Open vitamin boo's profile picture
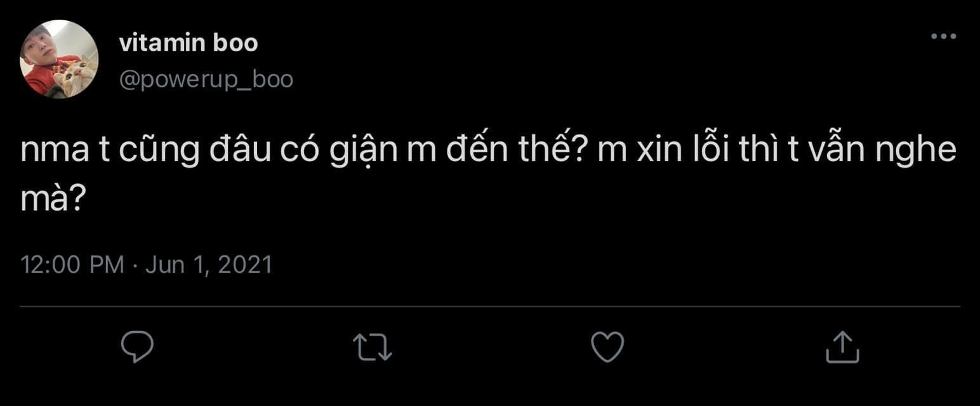The width and height of the screenshot is (980, 406). pos(59,59)
